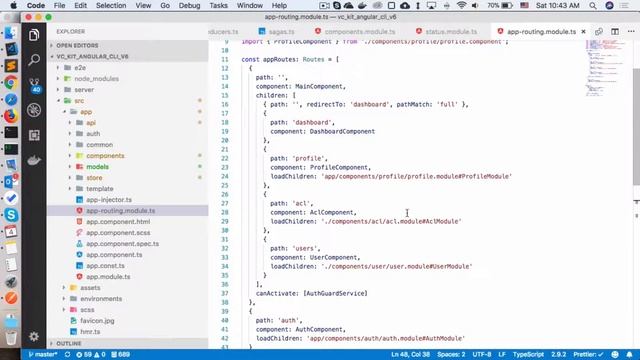Open Skype from the Dock
Screen dimensions: 640x360
click(11, 215)
